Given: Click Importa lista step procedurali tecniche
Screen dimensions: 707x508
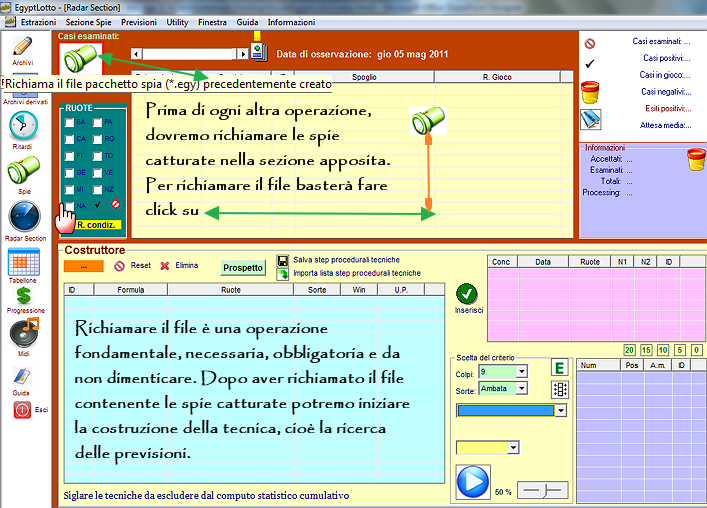Looking at the screenshot, I should (x=357, y=273).
